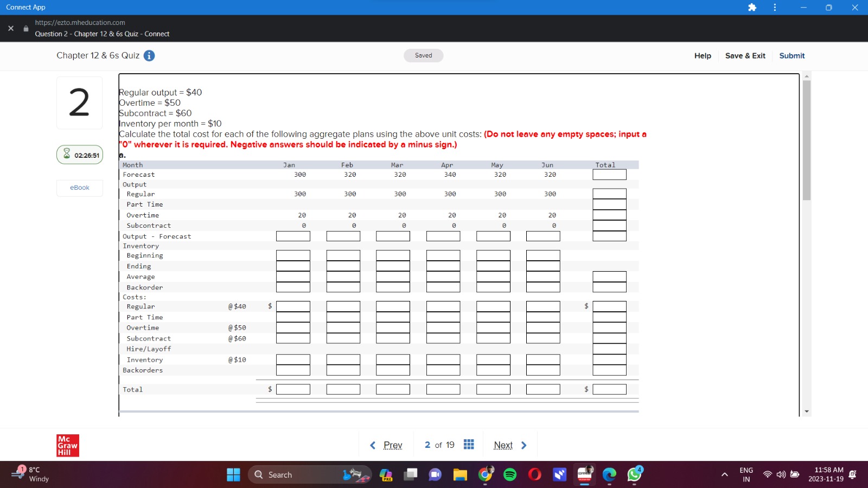The height and width of the screenshot is (488, 868).
Task: Click the question number 2 box
Action: click(x=80, y=103)
